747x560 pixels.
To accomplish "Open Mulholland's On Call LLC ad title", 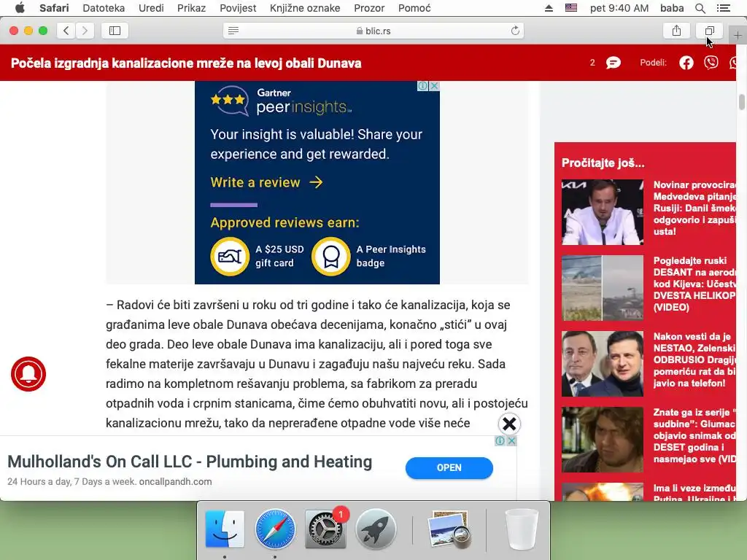I will [190, 462].
